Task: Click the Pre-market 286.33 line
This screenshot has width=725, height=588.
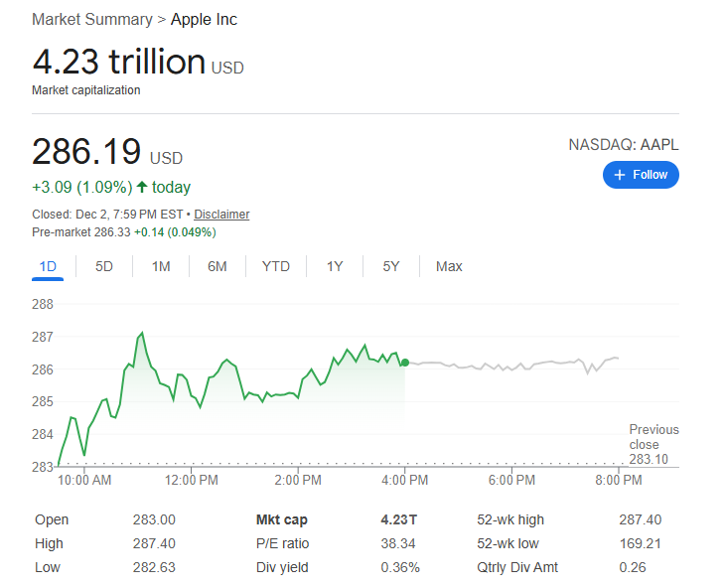Action: coord(124,232)
